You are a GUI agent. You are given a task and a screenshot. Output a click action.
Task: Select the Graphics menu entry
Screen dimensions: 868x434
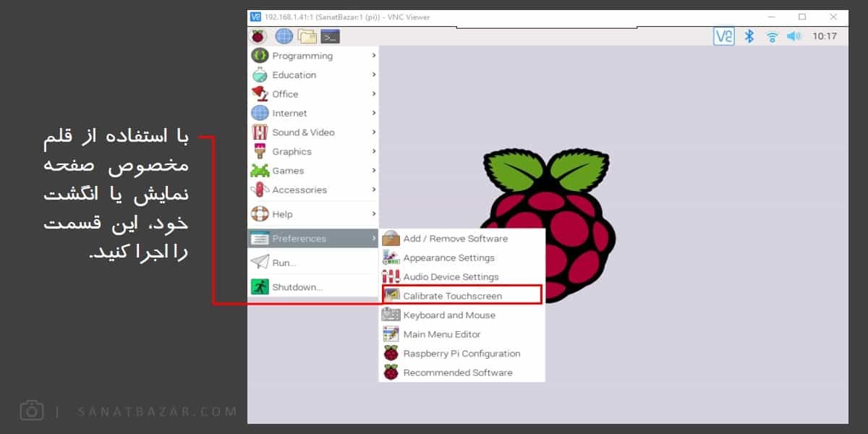[x=313, y=152]
